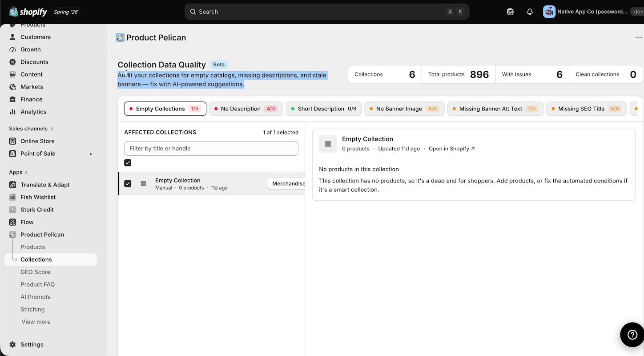Image resolution: width=644 pixels, height=356 pixels.
Task: Click the '1 of 1 selected' text
Action: pyautogui.click(x=281, y=133)
